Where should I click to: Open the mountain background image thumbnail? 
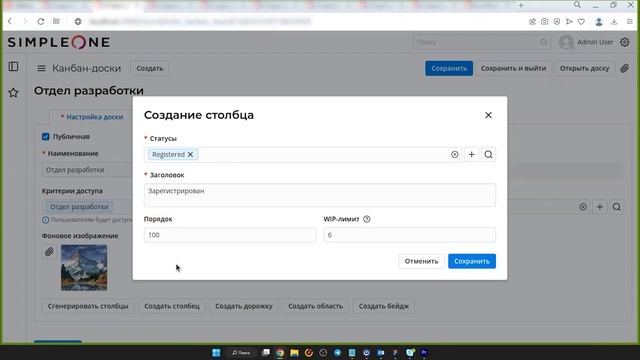[x=84, y=268]
